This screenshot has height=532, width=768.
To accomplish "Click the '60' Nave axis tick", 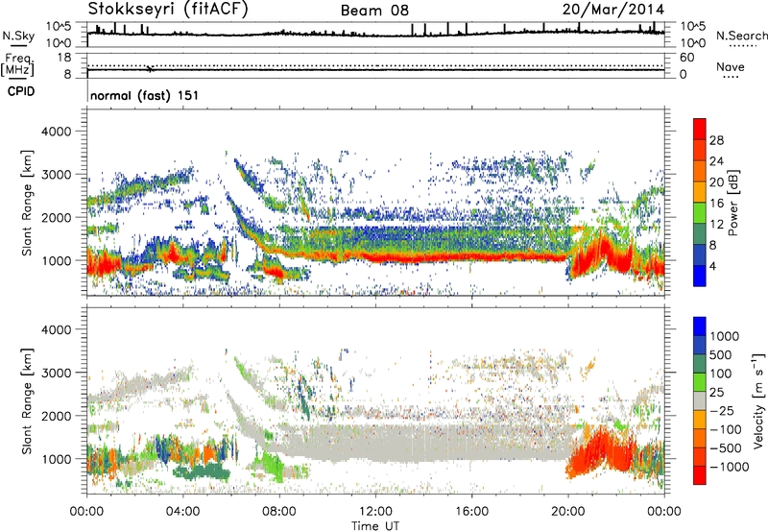I will pos(686,58).
